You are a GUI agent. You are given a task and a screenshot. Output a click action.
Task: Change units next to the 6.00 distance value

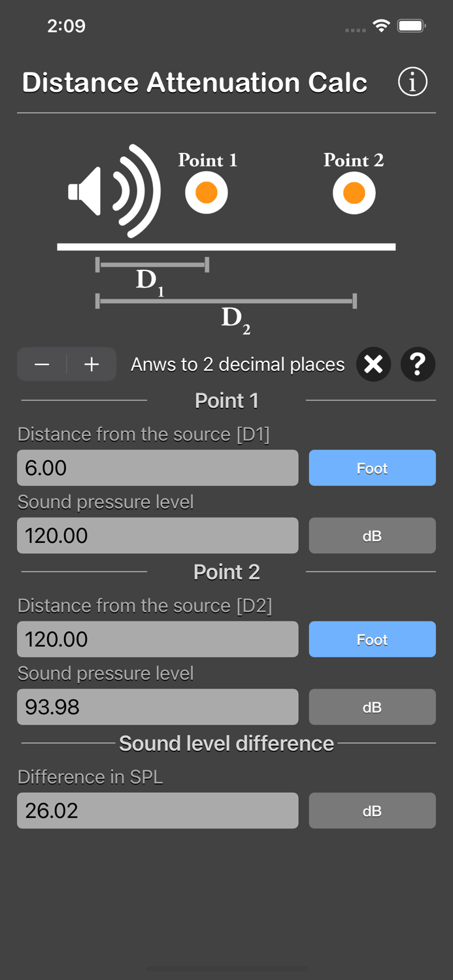(x=372, y=468)
